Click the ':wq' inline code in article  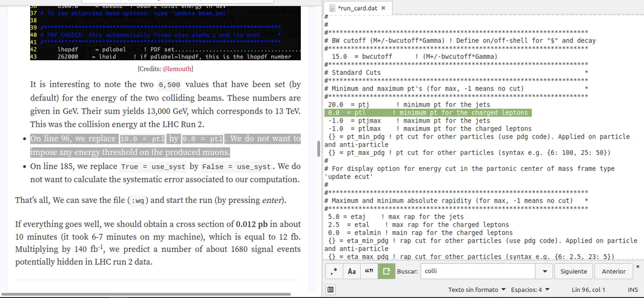(x=137, y=201)
